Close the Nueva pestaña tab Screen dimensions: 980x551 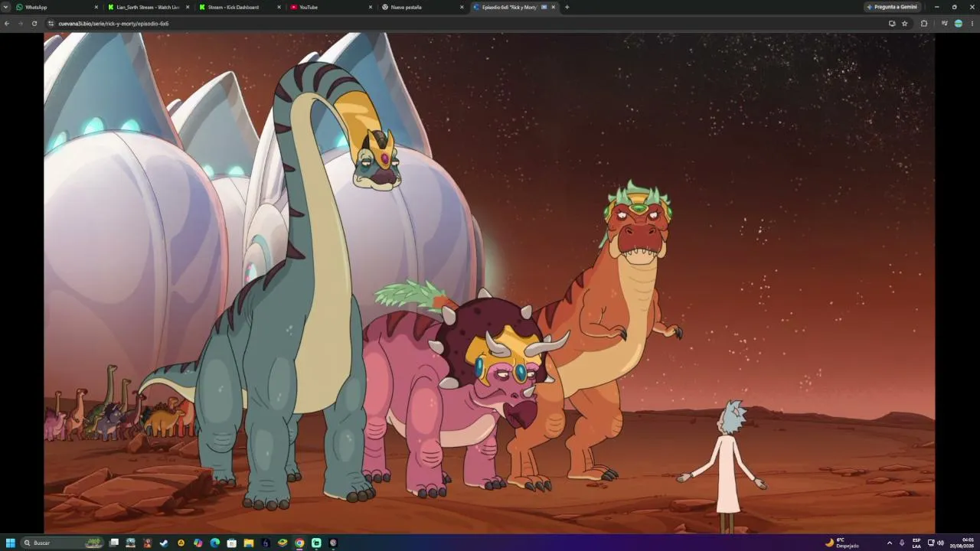click(x=462, y=7)
